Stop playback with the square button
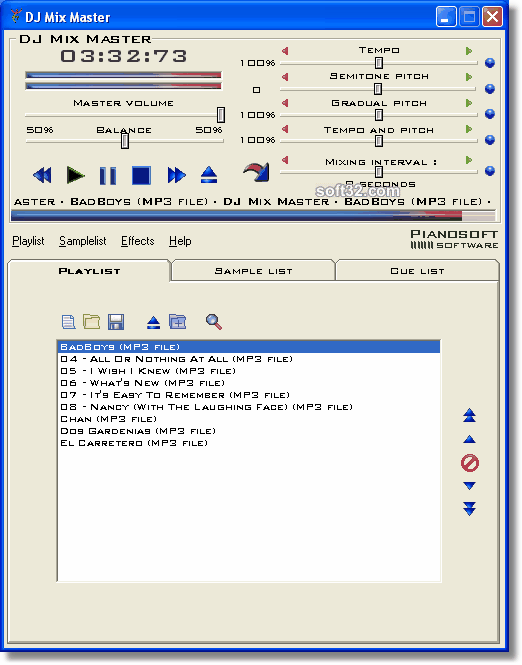522x665 pixels. (141, 176)
